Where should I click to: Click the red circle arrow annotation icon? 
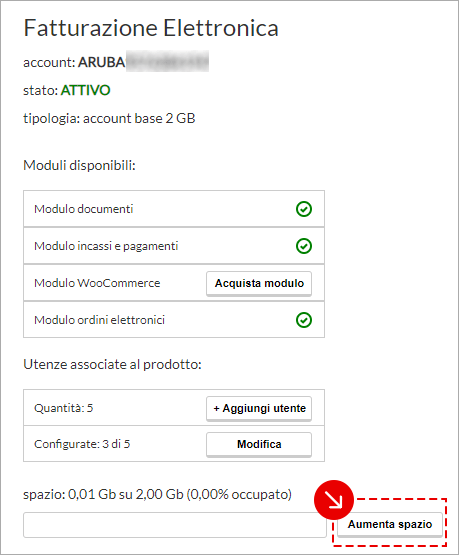point(334,500)
